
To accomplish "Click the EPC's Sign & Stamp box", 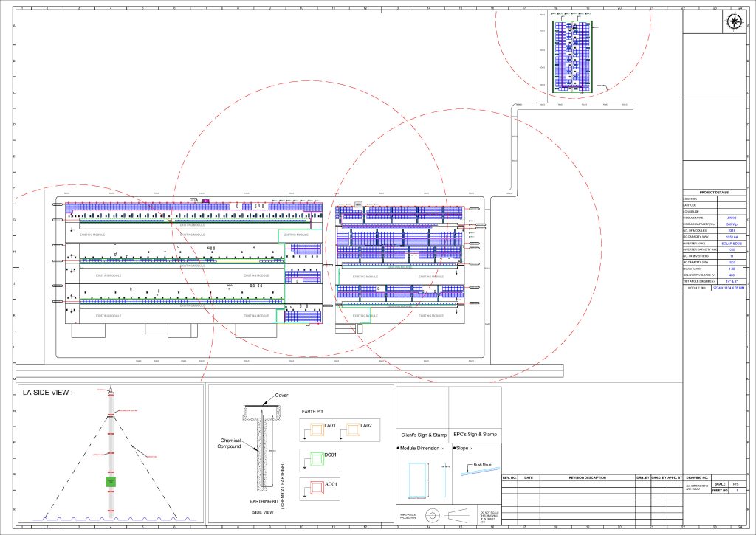I will pos(475,435).
